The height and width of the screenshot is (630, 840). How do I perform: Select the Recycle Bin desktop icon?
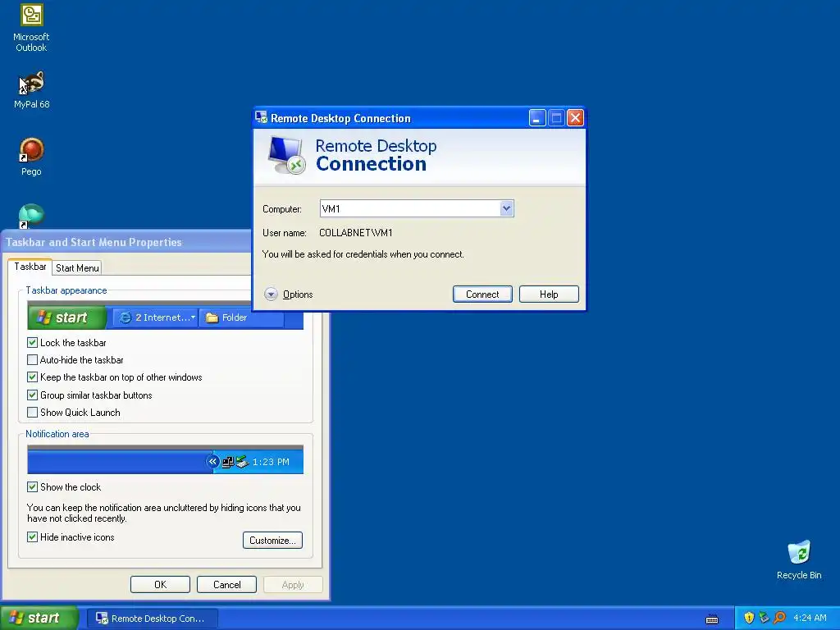click(x=799, y=559)
